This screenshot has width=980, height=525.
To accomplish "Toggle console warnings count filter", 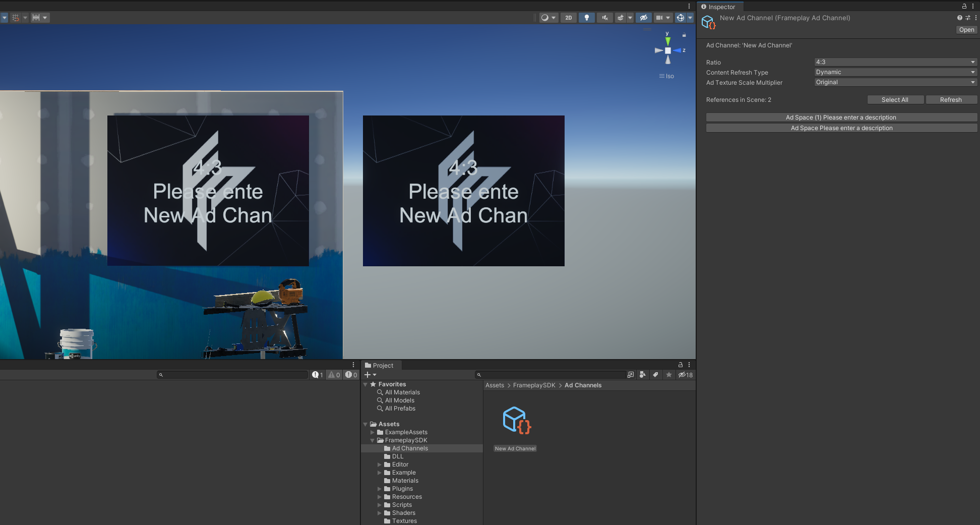I will 334,375.
